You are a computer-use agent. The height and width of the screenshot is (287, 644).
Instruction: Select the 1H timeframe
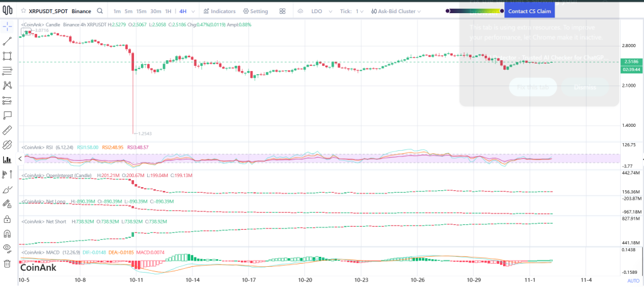tap(168, 11)
